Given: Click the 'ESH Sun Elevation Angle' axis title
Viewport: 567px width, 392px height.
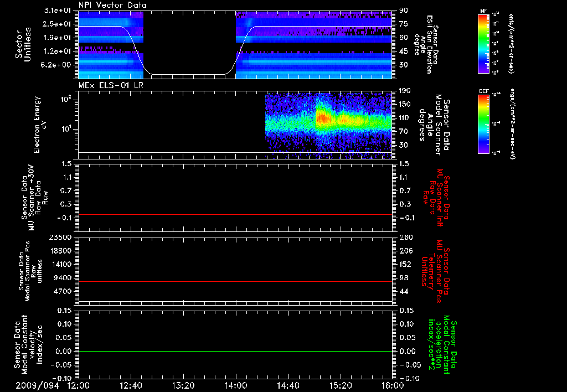Looking at the screenshot, I should 427,44.
